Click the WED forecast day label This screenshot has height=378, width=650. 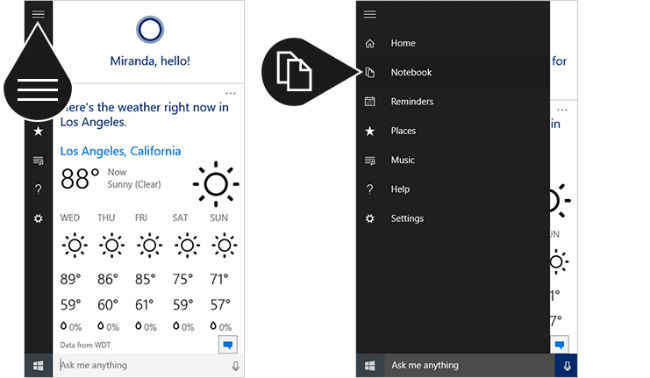pyautogui.click(x=70, y=218)
